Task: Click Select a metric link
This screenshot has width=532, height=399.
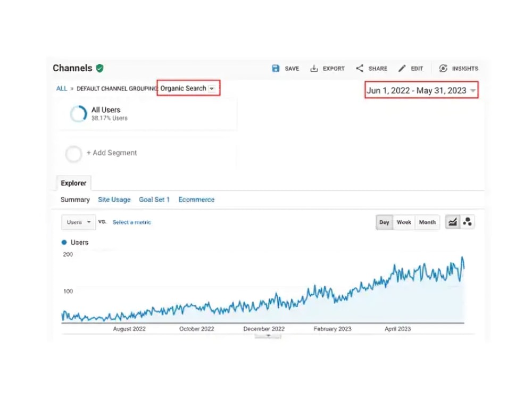Action: point(131,222)
